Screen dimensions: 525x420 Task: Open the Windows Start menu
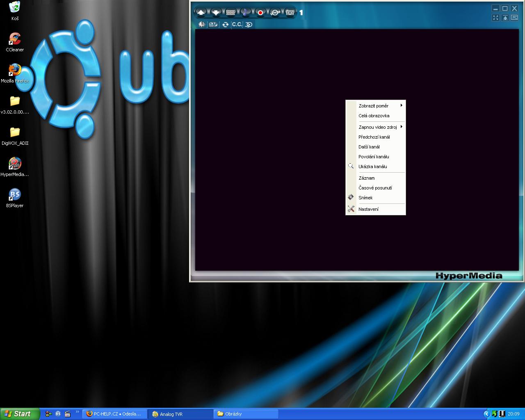pos(20,414)
